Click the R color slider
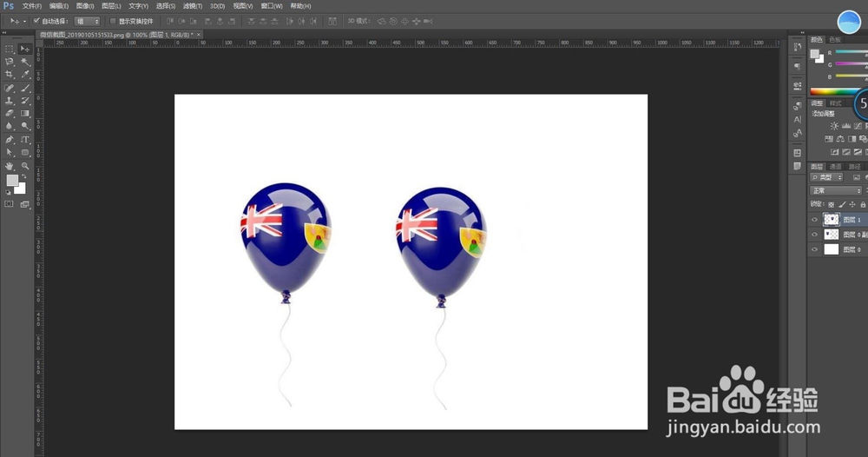 (852, 52)
